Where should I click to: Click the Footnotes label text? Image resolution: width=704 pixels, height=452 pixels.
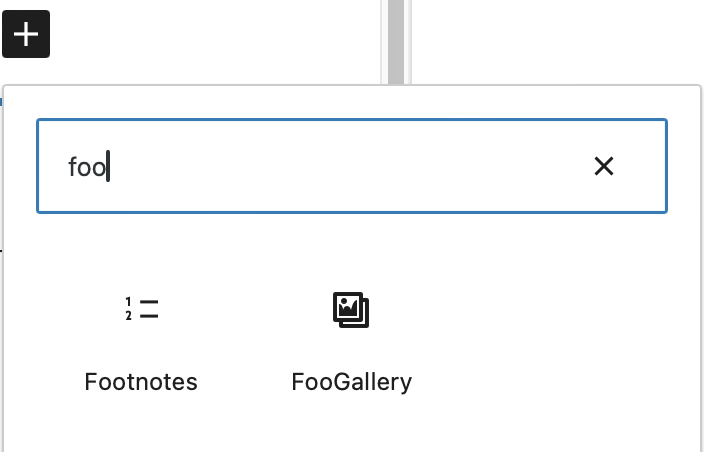pos(141,381)
